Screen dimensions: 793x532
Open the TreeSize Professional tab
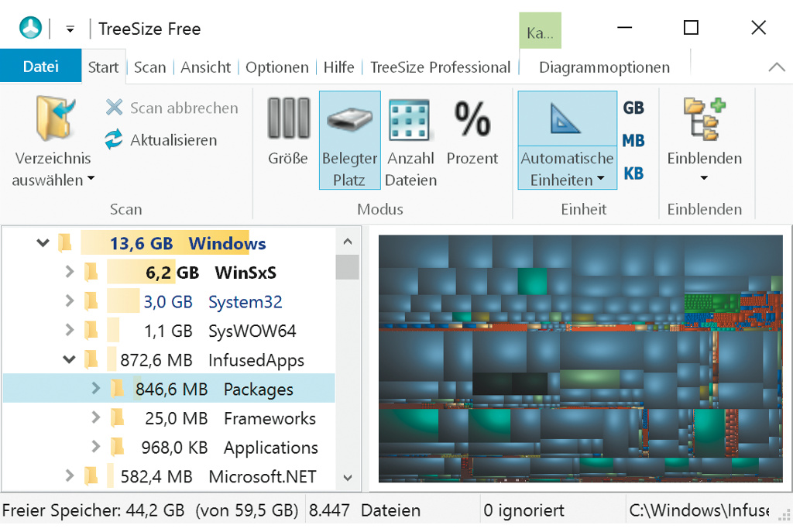440,67
